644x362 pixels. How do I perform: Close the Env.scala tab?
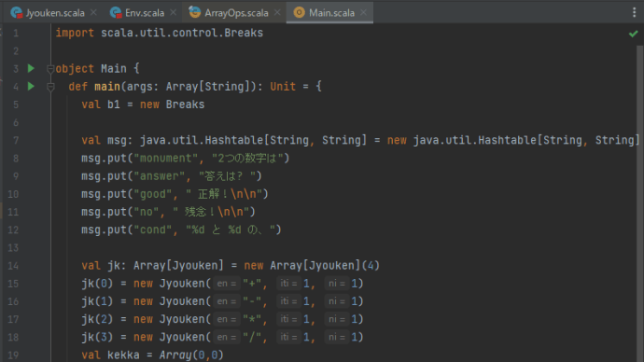(x=174, y=13)
